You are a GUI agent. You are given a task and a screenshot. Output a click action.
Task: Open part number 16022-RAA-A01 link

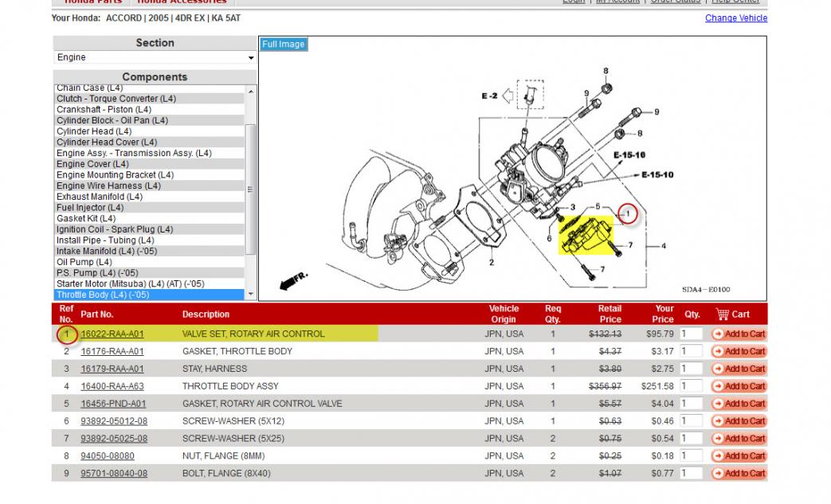[112, 334]
